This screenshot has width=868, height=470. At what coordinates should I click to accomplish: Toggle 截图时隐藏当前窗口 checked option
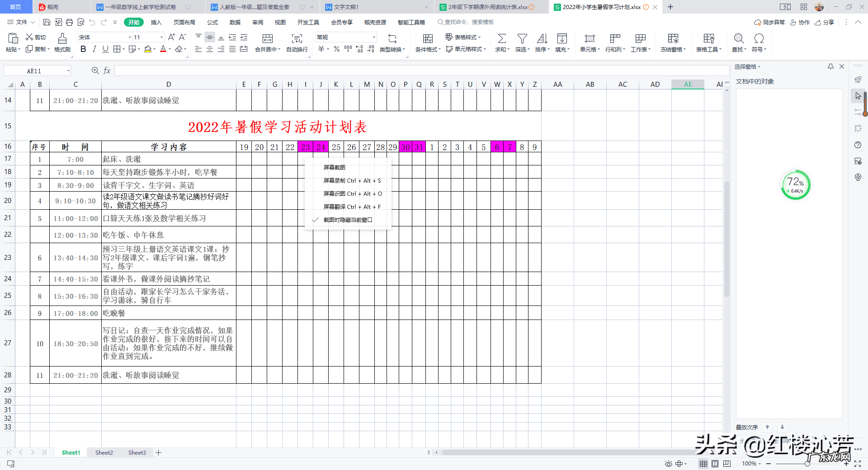[348, 220]
